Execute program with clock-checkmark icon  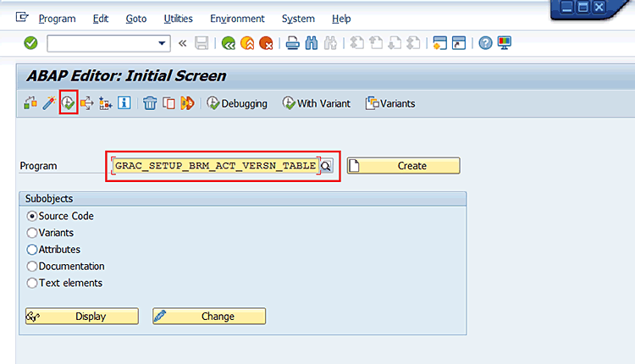pos(68,103)
